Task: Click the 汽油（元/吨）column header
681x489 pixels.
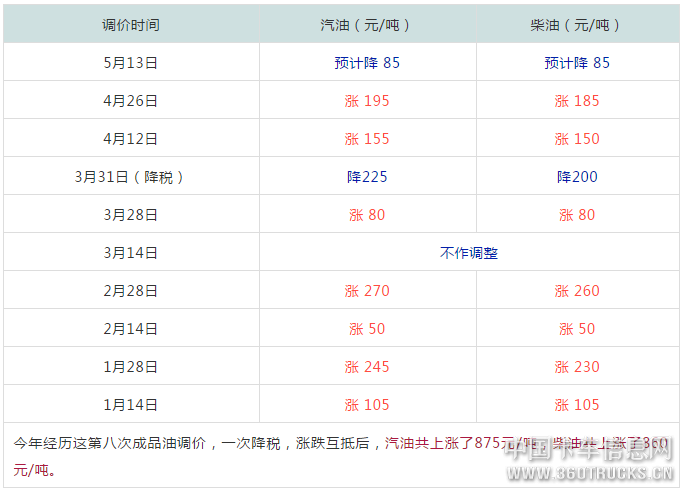Action: 367,25
